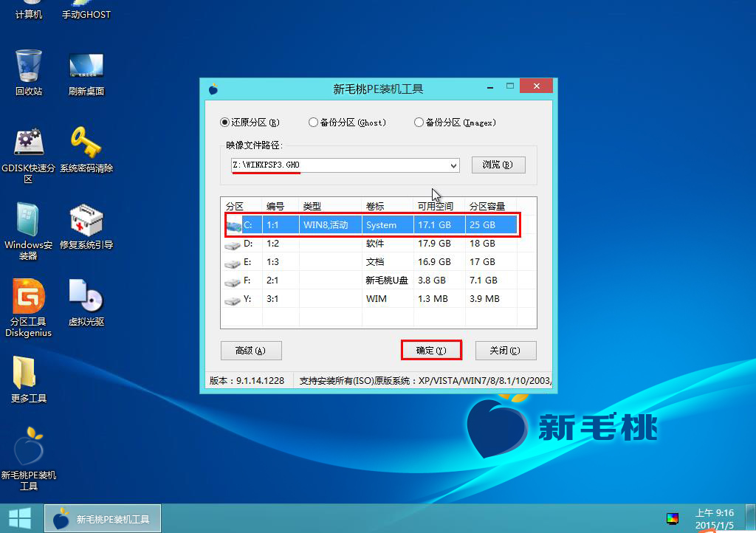Screen dimensions: 756x533
Task: Select the 修复系统引导 first-aid icon
Action: click(x=86, y=227)
